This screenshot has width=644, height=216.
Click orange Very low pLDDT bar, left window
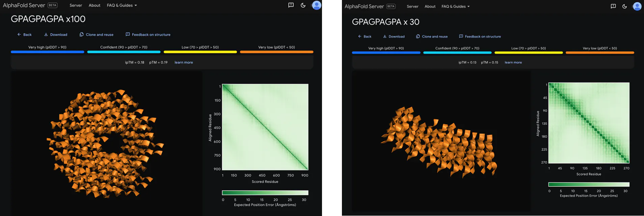(277, 52)
